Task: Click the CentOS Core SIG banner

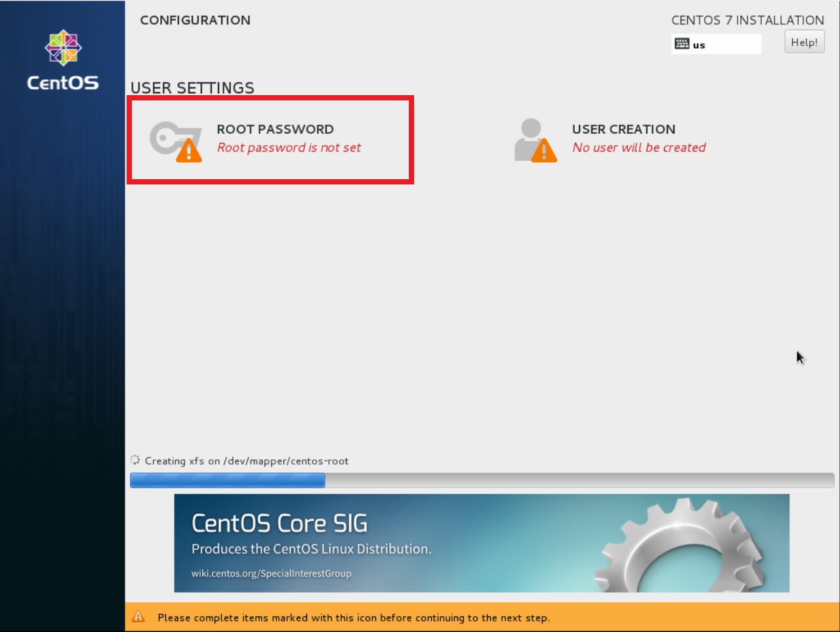Action: click(x=482, y=542)
